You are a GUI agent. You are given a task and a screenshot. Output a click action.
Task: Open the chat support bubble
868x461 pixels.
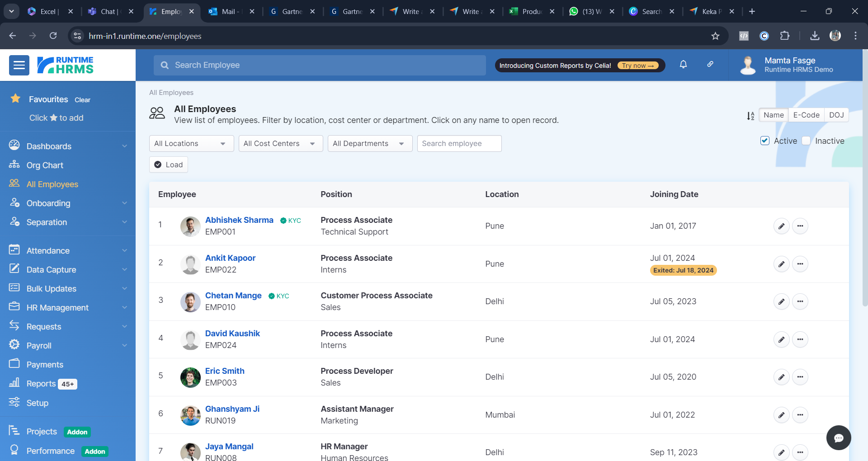(x=839, y=438)
